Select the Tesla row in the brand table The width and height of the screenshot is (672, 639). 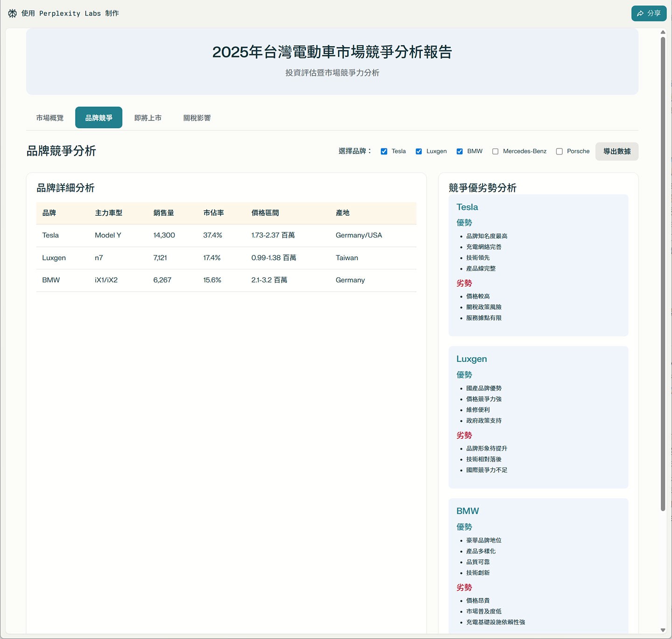click(226, 235)
